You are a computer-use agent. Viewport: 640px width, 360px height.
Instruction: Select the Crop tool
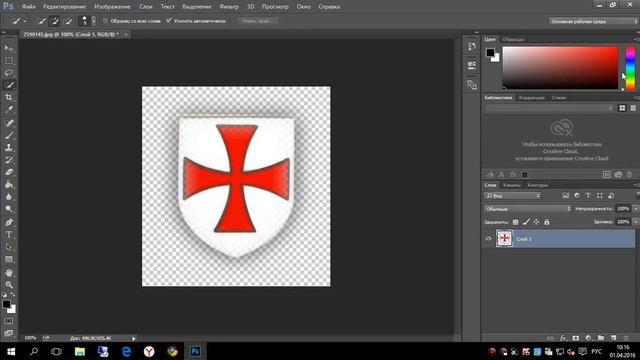(x=9, y=98)
